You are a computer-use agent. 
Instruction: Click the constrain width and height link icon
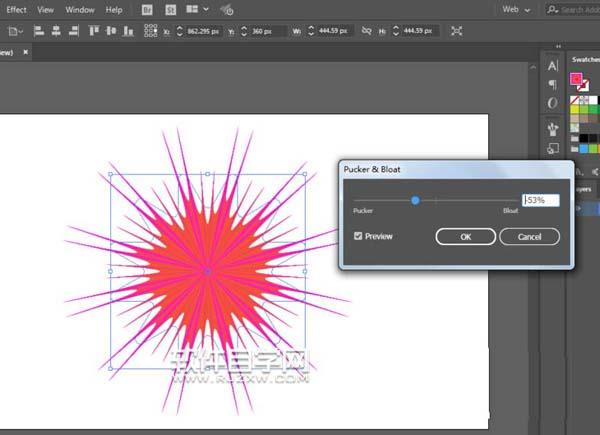(x=366, y=32)
